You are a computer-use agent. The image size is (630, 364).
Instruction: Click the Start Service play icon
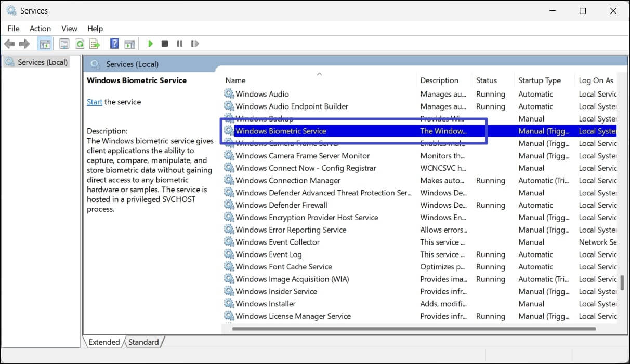(150, 44)
